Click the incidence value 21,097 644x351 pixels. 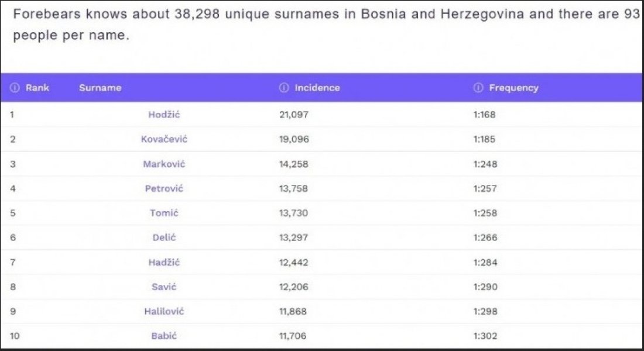coord(294,115)
